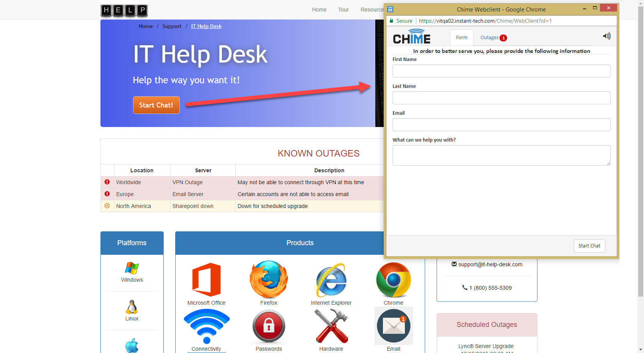Click the Chime window favicon icon
Image resolution: width=644 pixels, height=353 pixels.
coord(390,9)
